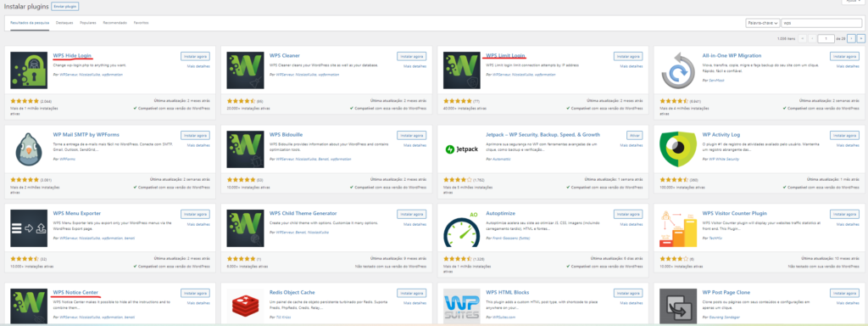Open the Palavra-chave search type dropdown

pos(763,23)
